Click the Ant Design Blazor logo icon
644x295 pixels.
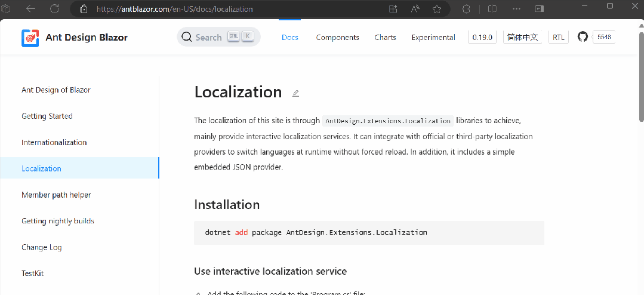[x=30, y=38]
